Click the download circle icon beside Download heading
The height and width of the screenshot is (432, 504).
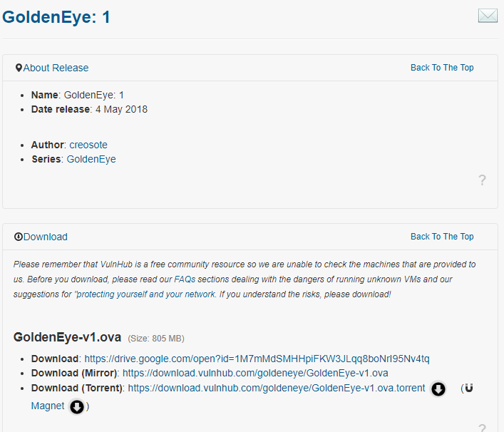(x=19, y=237)
